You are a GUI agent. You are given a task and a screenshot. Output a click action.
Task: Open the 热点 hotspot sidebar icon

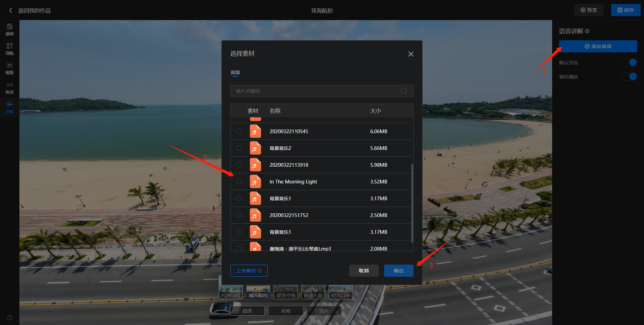coord(9,88)
